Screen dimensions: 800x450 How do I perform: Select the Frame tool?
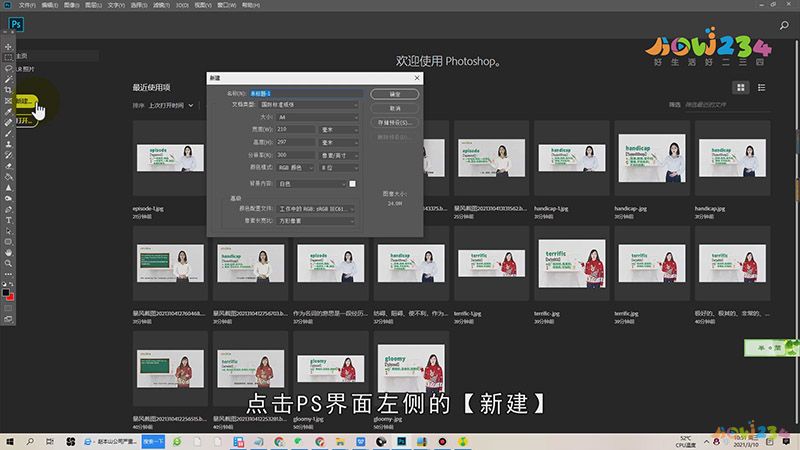pyautogui.click(x=8, y=101)
